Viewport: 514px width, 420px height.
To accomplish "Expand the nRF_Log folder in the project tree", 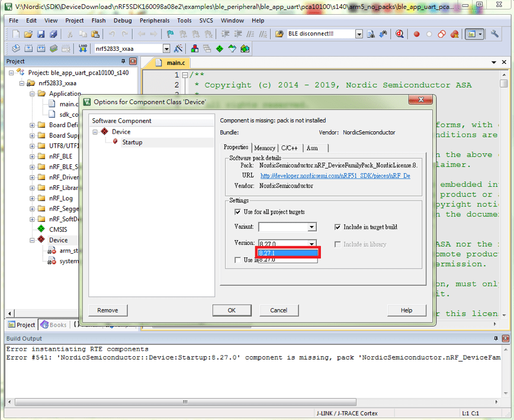I will point(32,198).
